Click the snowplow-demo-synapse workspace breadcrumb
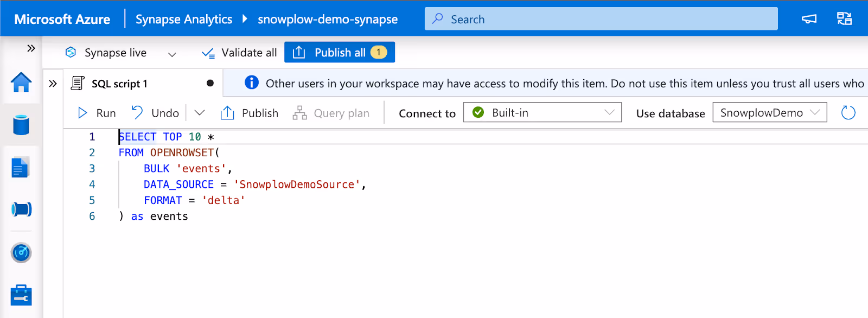Image resolution: width=868 pixels, height=318 pixels. pyautogui.click(x=328, y=20)
